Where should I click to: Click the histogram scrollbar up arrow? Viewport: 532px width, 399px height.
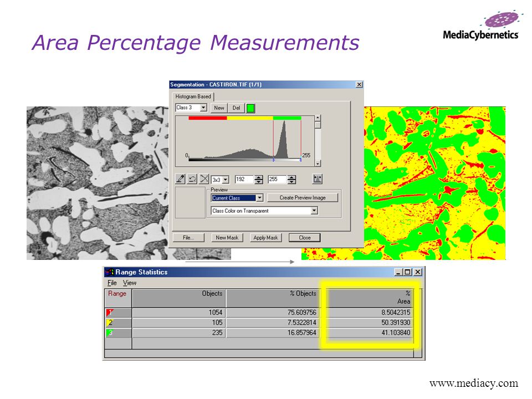[x=318, y=117]
